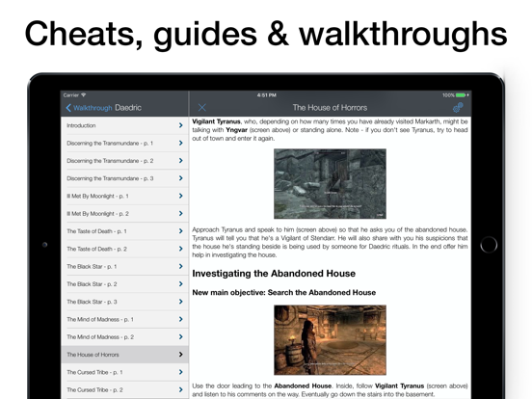Open The Cursed Tribe - p. 2
Image resolution: width=532 pixels, height=399 pixels.
pyautogui.click(x=125, y=390)
